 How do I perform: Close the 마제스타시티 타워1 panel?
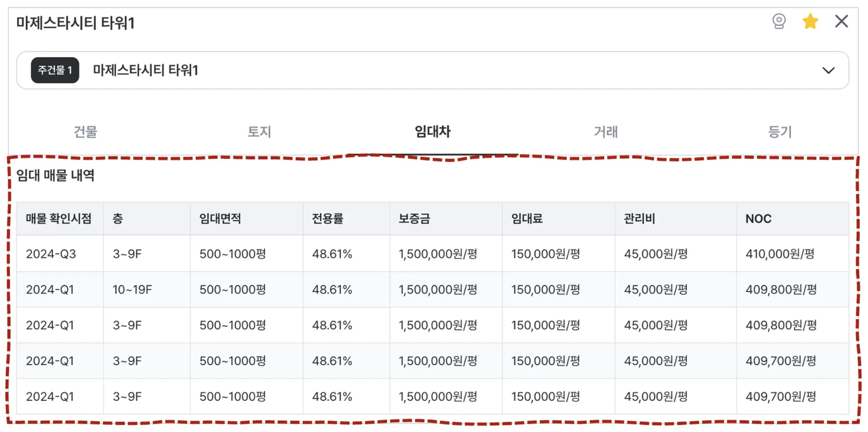coord(841,22)
